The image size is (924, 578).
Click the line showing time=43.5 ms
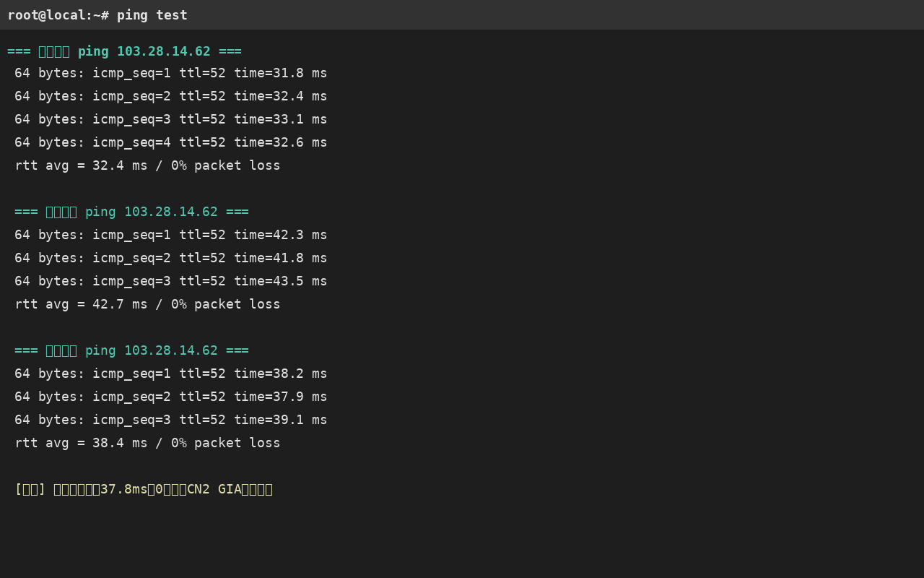coord(171,281)
